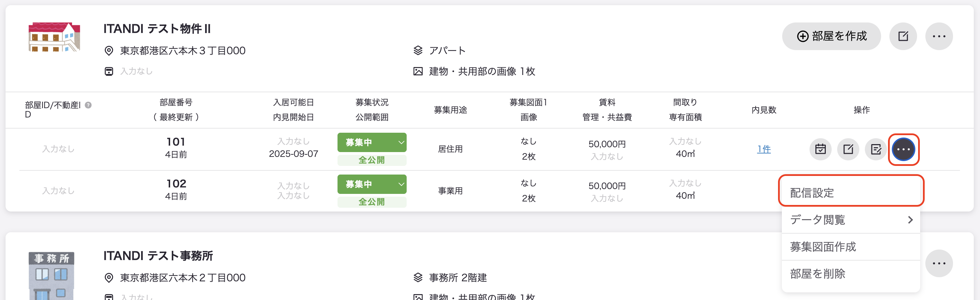Open the edit pencil icon for room 101
Image resolution: width=980 pixels, height=300 pixels.
click(848, 149)
